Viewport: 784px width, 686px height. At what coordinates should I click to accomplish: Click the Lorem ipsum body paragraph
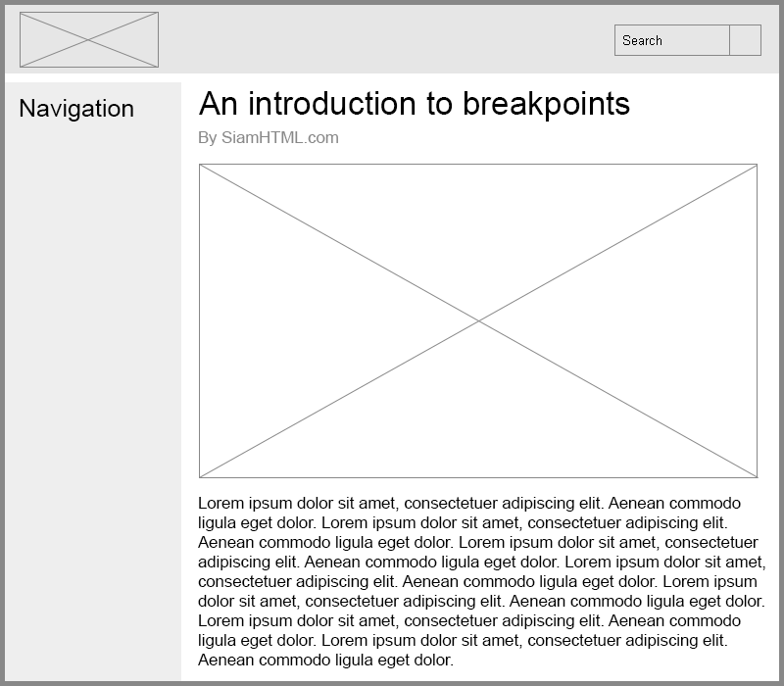coord(482,581)
